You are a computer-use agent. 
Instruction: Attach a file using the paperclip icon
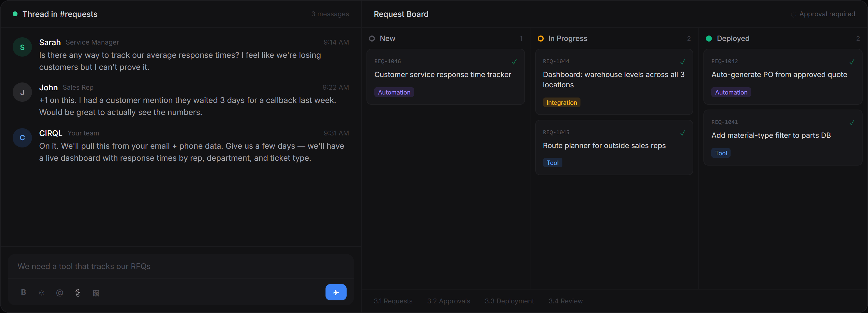(x=77, y=293)
